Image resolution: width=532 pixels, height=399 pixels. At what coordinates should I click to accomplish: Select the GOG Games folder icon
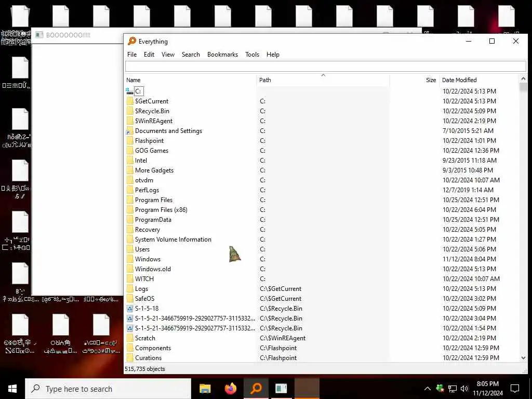[129, 151]
